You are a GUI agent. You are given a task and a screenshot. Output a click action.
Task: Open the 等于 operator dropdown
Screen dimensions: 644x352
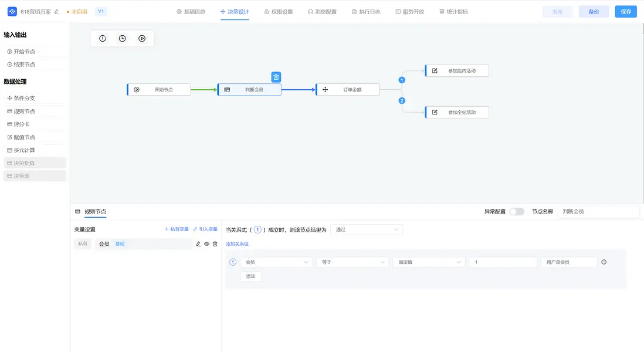click(352, 262)
